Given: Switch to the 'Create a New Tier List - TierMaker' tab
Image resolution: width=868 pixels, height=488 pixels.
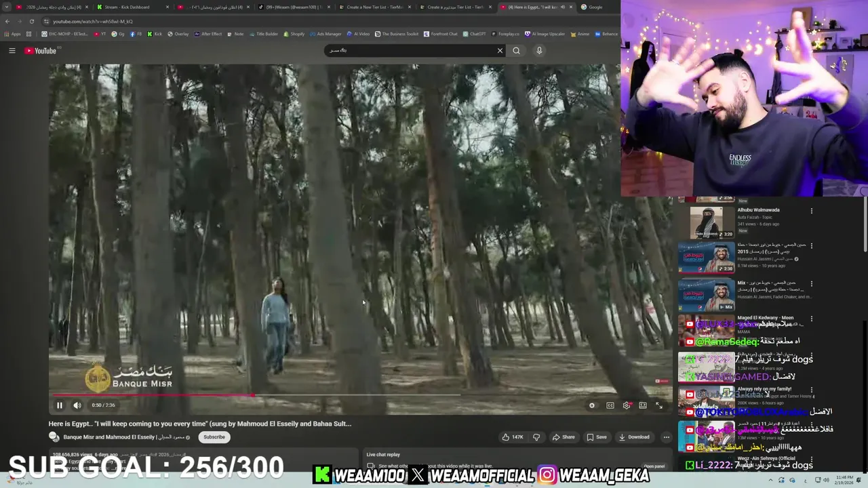Looking at the screenshot, I should click(x=375, y=7).
